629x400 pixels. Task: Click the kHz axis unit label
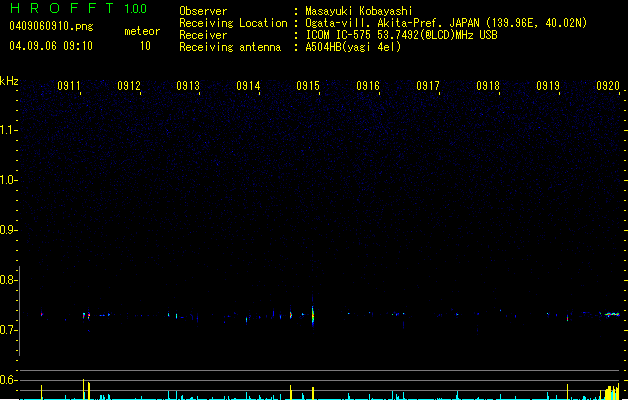[x=9, y=81]
